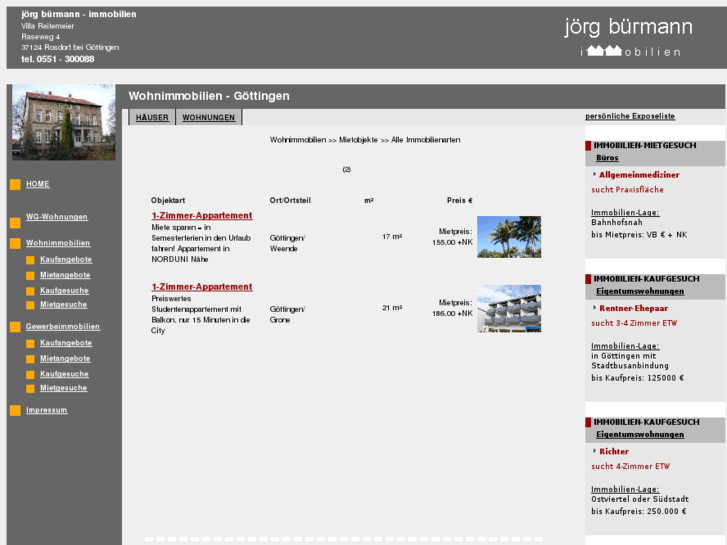Open Kaufangebote under Wohnimmobilien
727x545 pixels.
point(66,259)
